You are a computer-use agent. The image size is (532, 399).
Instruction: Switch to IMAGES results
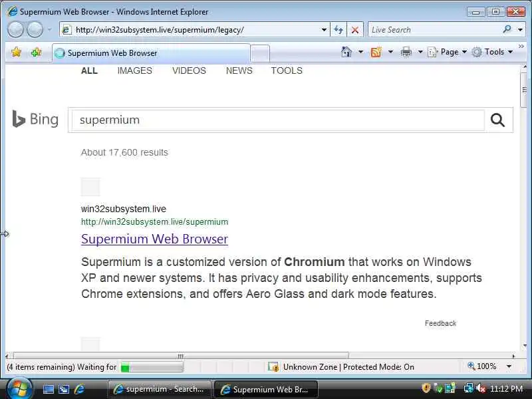point(135,70)
